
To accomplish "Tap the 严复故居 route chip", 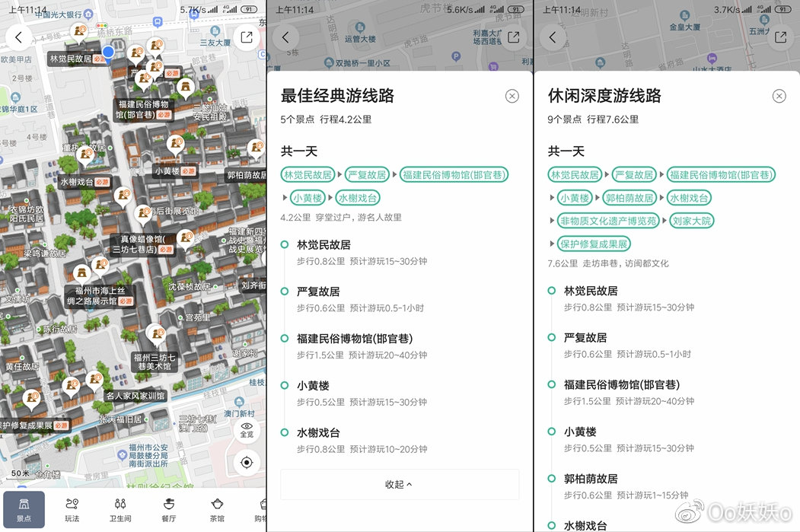I will tap(365, 174).
